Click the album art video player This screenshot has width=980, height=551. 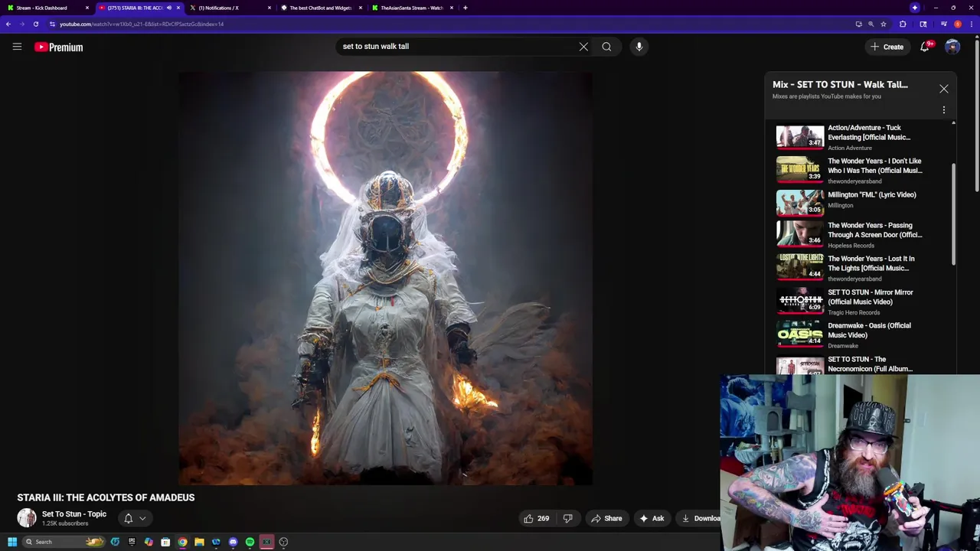point(385,279)
